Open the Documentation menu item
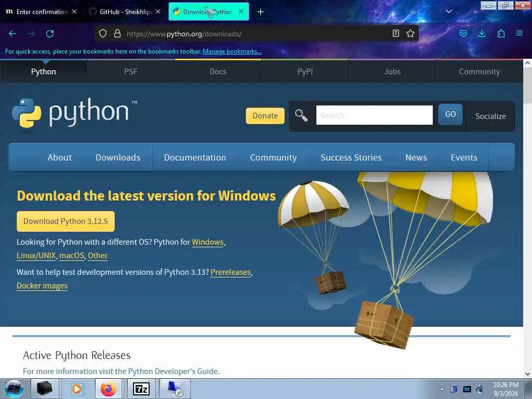The height and width of the screenshot is (399, 532). [195, 157]
